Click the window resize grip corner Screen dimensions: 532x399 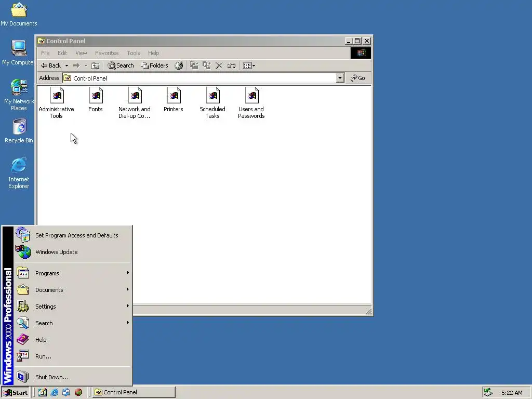tap(368, 311)
